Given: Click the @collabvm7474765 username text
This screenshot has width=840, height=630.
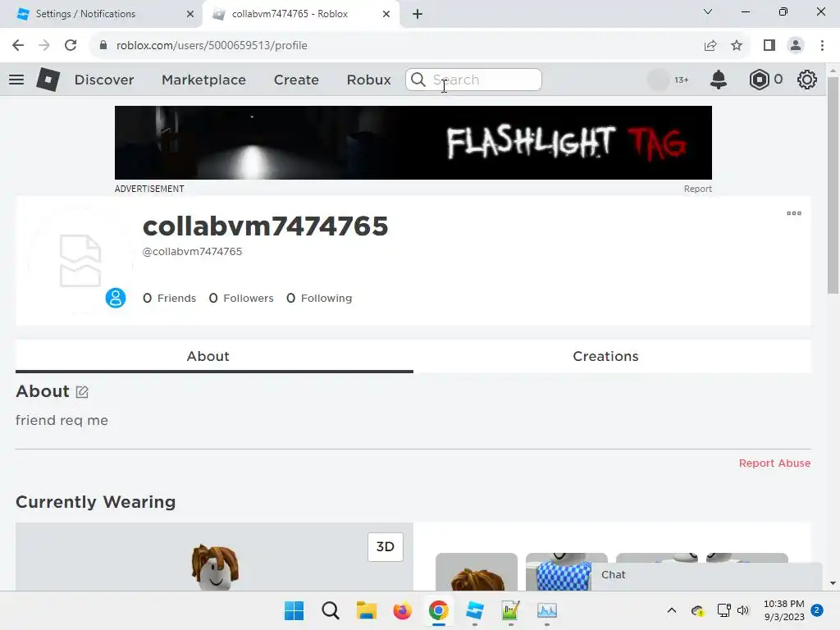Looking at the screenshot, I should tap(192, 251).
